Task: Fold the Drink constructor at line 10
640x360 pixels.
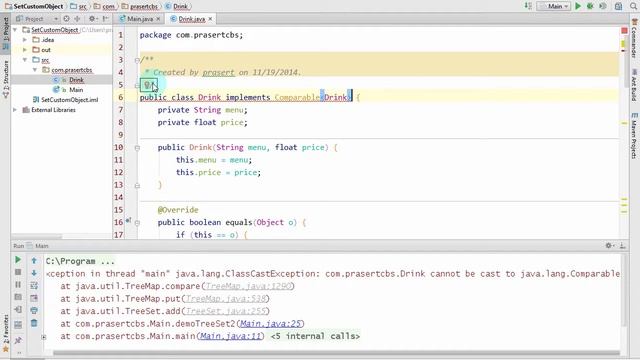Action: pyautogui.click(x=137, y=148)
